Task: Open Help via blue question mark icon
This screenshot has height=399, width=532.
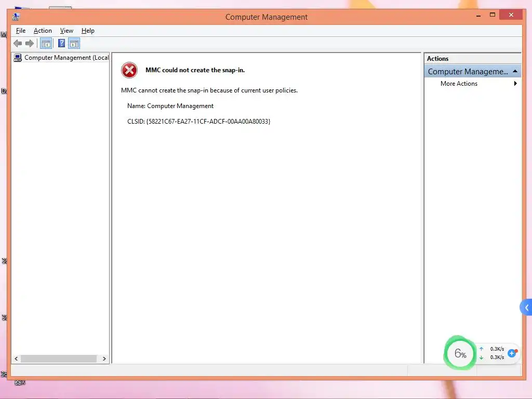Action: tap(61, 43)
